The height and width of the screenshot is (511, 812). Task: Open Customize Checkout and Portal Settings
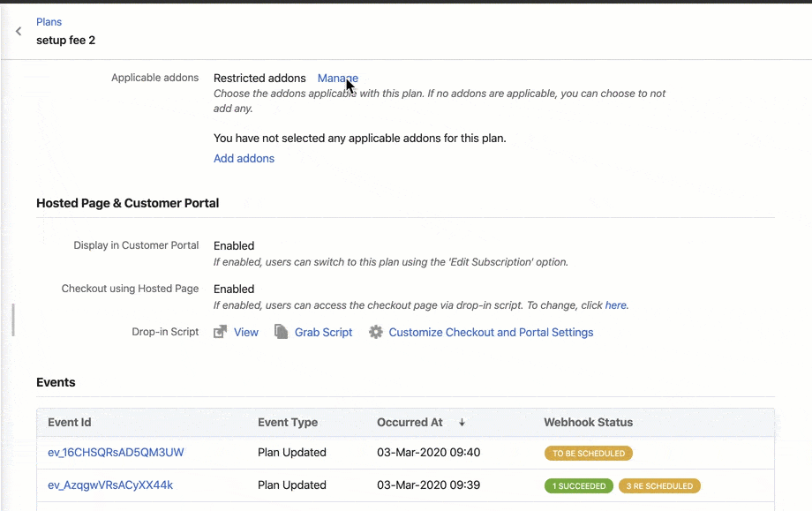pos(491,333)
